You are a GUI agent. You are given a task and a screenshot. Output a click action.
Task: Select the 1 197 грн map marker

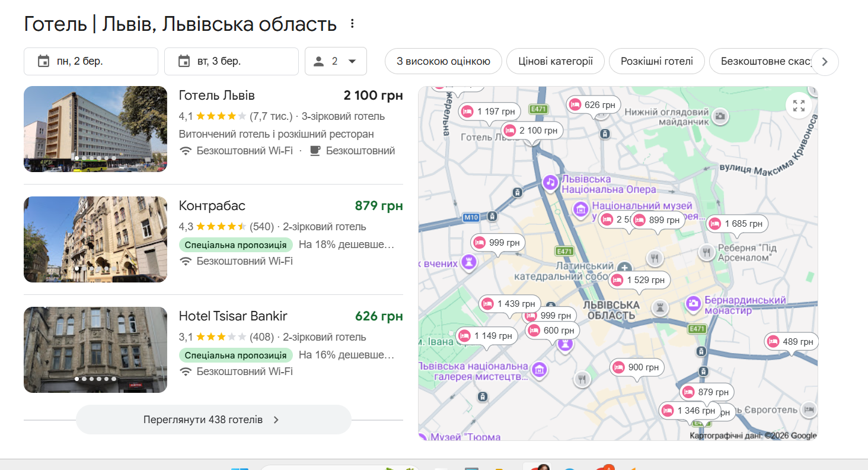(490, 111)
